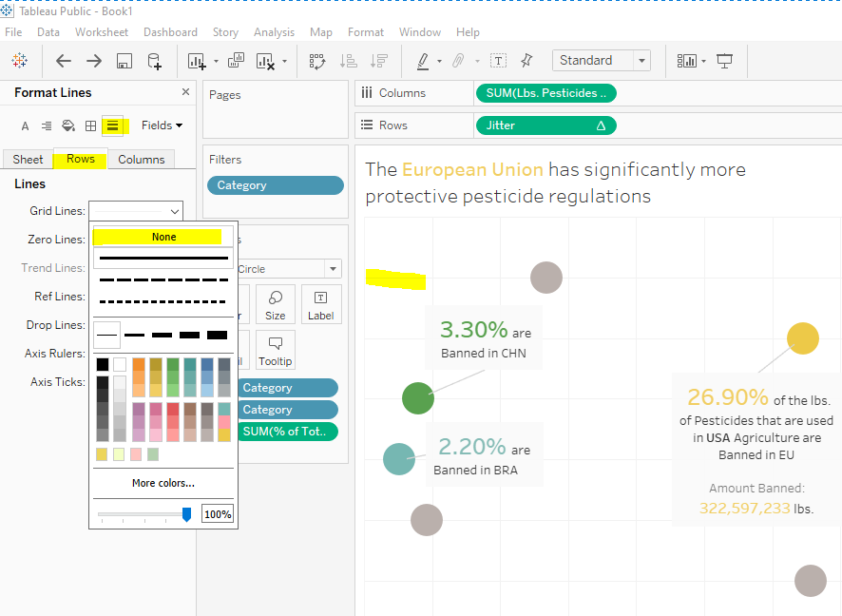842x616 pixels.
Task: Click the Clear Sheet icon
Action: (x=265, y=61)
